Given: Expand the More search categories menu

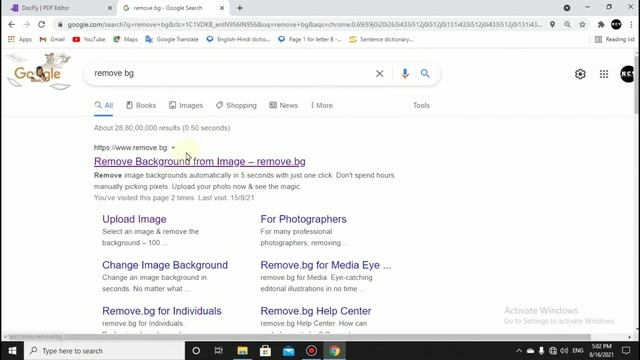Looking at the screenshot, I should [x=322, y=105].
